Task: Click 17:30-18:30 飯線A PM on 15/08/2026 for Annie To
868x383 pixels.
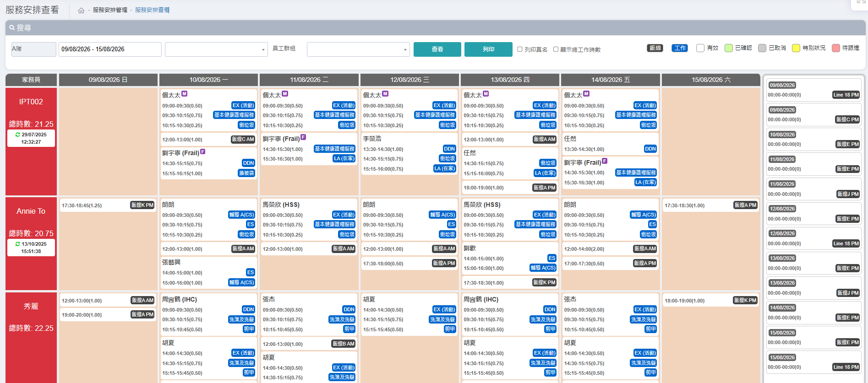Action: (711, 205)
